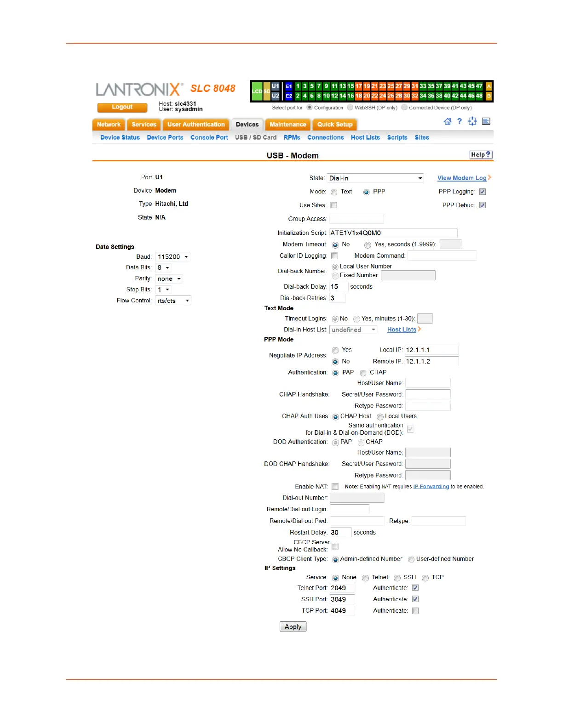Screen dimensions: 563x728
Task: Select WebSSH (DP only) radio
Action: (x=350, y=108)
